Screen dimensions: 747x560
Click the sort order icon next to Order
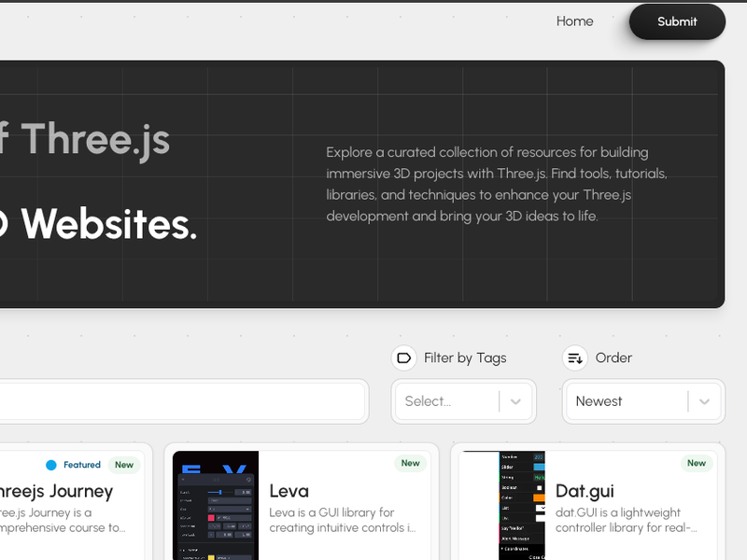574,357
